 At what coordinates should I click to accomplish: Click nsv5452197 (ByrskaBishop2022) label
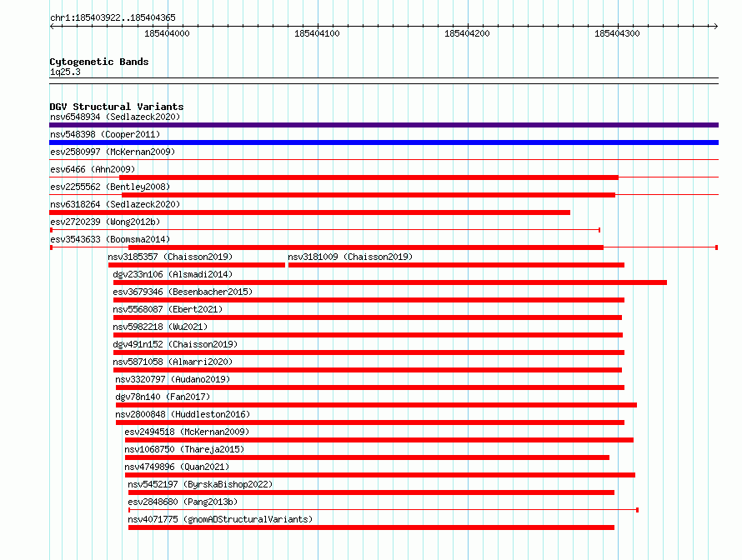(x=200, y=484)
